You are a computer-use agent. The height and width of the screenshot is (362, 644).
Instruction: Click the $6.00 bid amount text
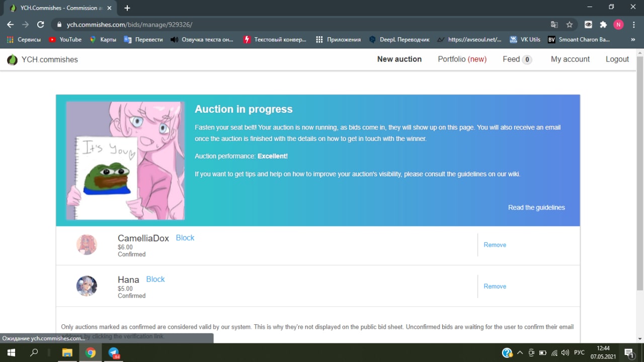125,247
